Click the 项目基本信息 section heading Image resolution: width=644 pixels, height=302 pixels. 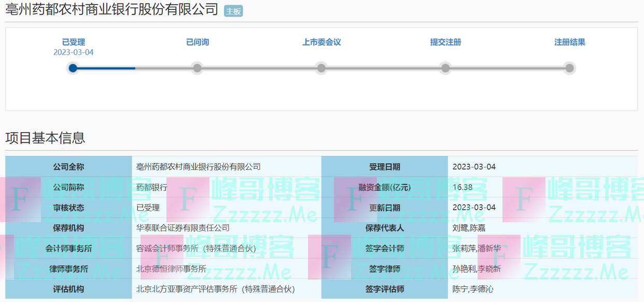45,138
